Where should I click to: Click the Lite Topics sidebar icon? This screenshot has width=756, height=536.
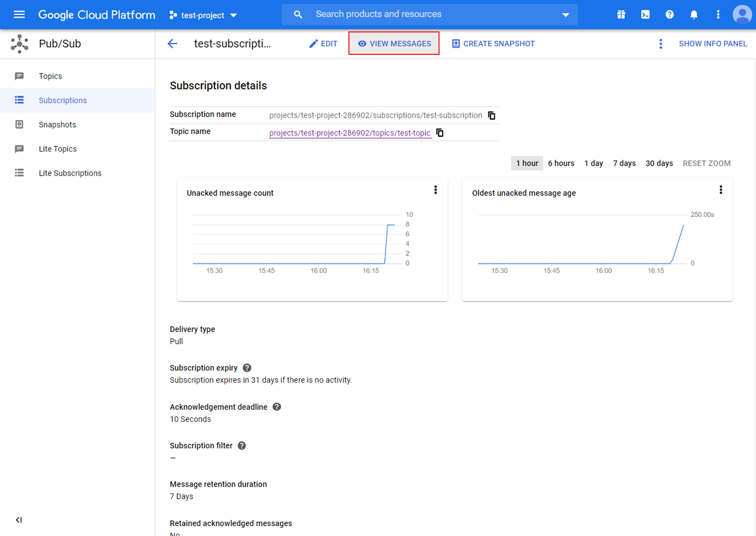[x=19, y=149]
